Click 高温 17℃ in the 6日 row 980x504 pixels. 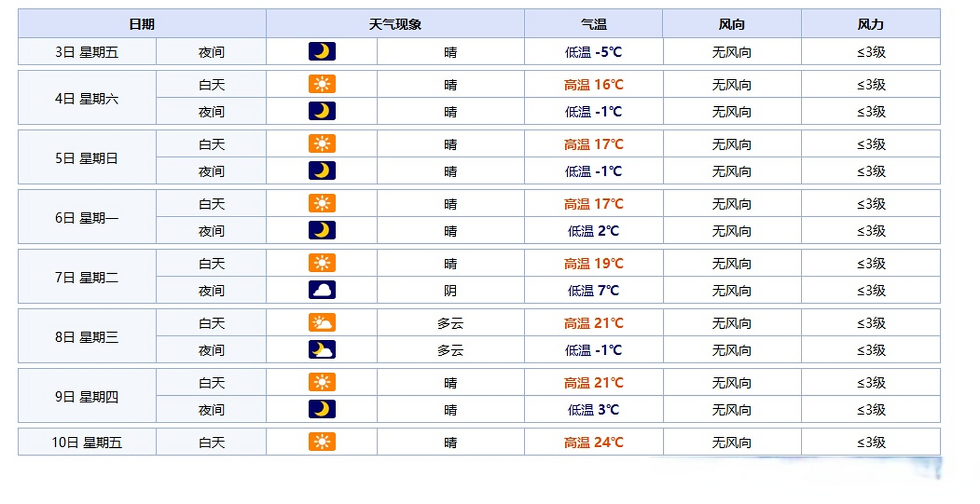coord(593,204)
